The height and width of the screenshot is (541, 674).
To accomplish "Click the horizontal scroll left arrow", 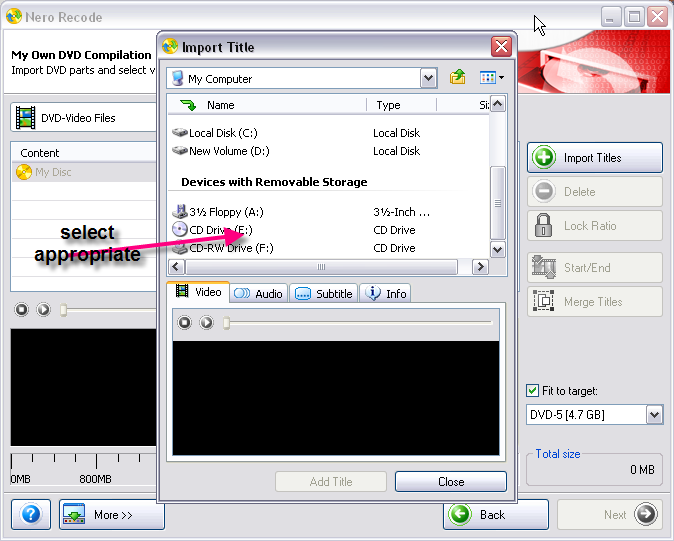I will (176, 267).
